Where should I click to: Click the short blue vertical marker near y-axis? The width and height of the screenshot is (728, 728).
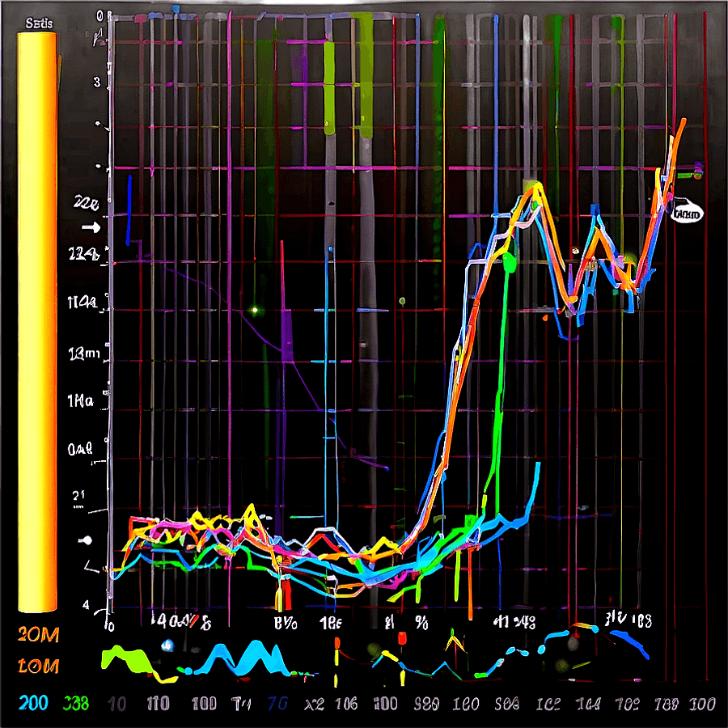point(129,210)
